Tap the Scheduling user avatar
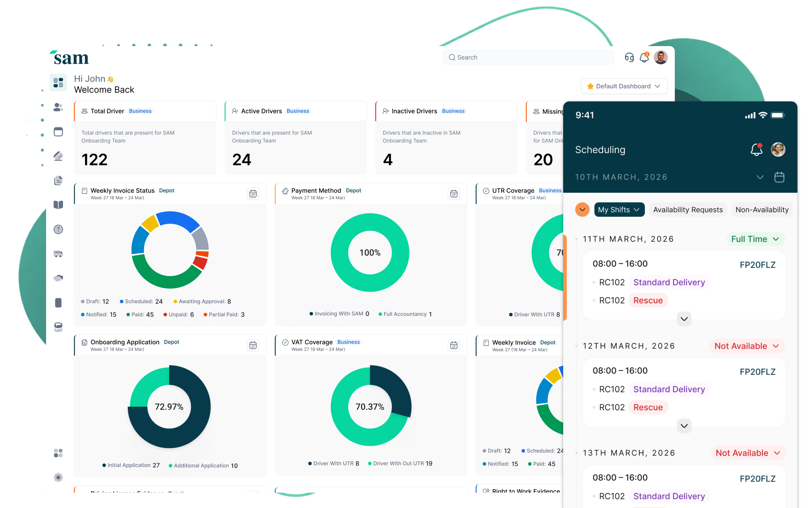Image resolution: width=812 pixels, height=508 pixels. coord(778,150)
